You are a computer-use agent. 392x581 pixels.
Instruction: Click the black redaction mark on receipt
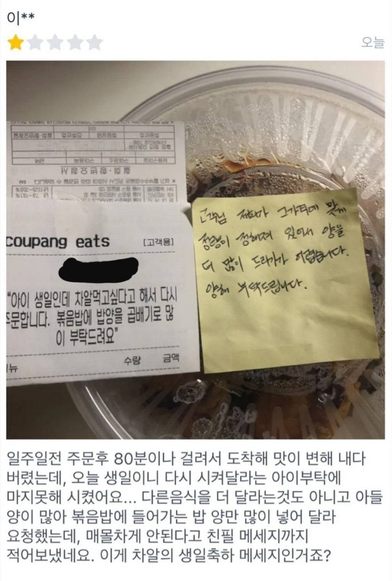click(x=98, y=268)
